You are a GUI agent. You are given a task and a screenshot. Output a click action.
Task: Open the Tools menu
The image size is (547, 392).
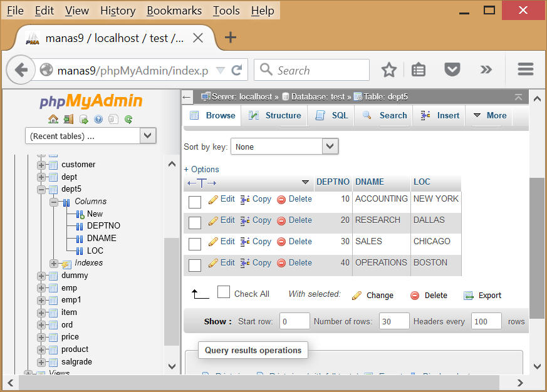tap(226, 11)
